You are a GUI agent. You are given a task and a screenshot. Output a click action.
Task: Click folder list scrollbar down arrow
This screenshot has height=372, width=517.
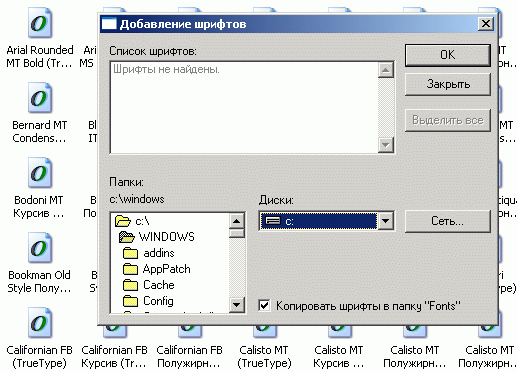(x=237, y=304)
